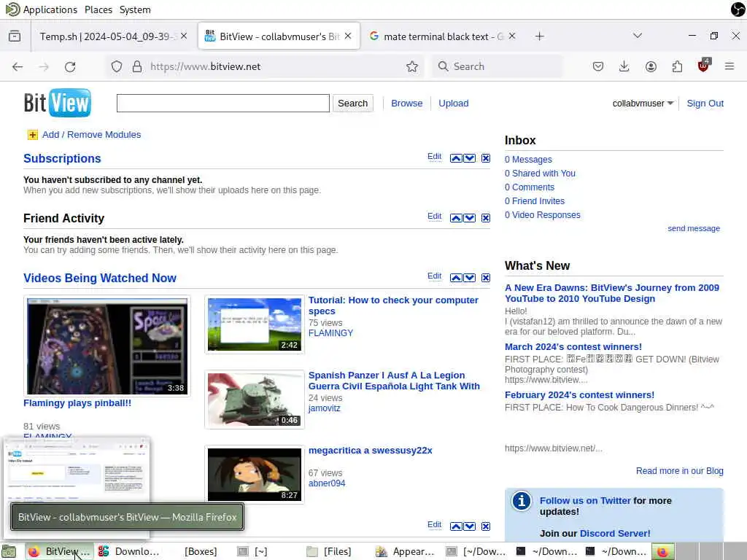This screenshot has width=747, height=560.
Task: Move Subscriptions module down
Action: pyautogui.click(x=470, y=158)
